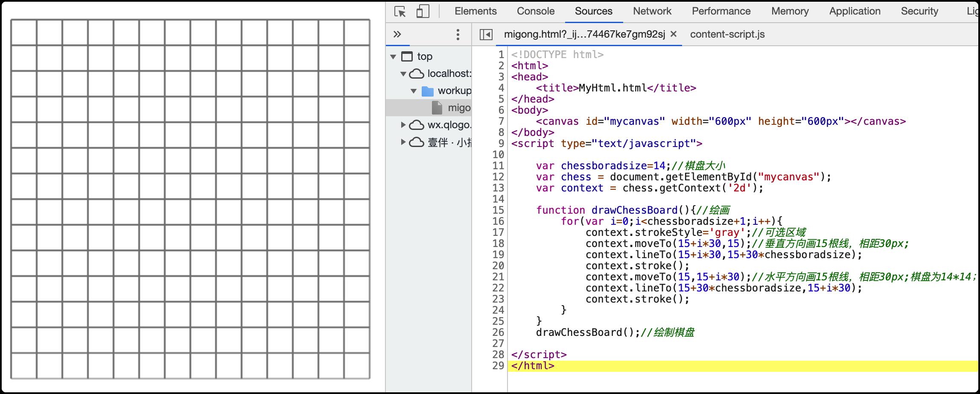Collapse the workup folder node

click(414, 91)
